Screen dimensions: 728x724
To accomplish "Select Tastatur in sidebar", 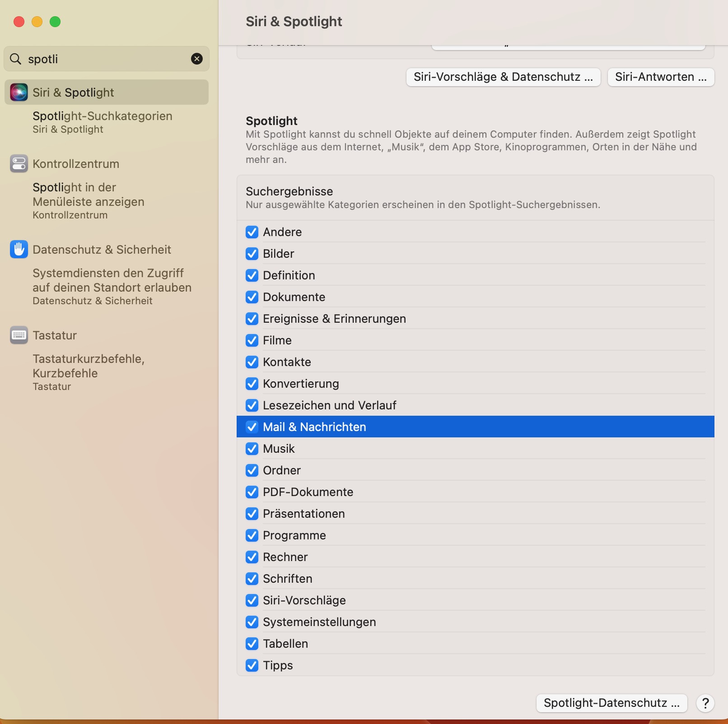I will (55, 335).
